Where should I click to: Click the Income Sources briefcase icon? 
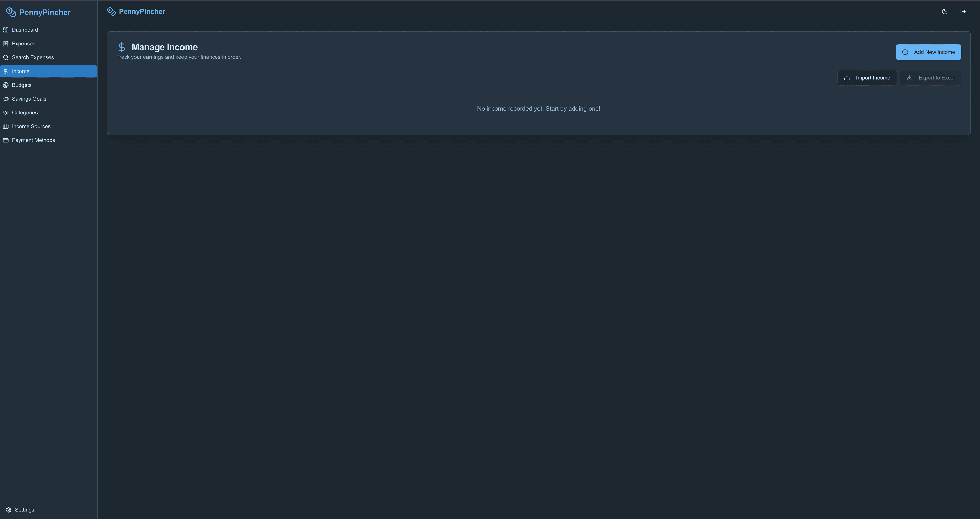[6, 126]
